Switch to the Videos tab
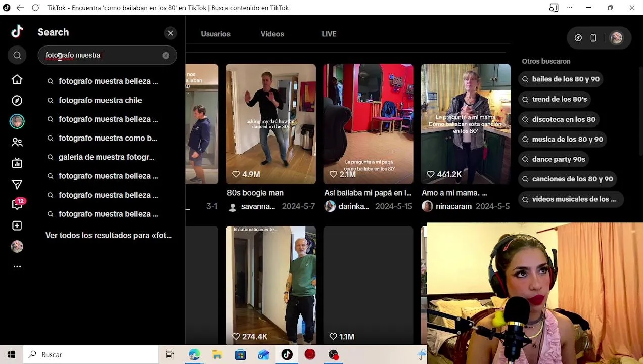Image resolution: width=643 pixels, height=364 pixels. 272,34
